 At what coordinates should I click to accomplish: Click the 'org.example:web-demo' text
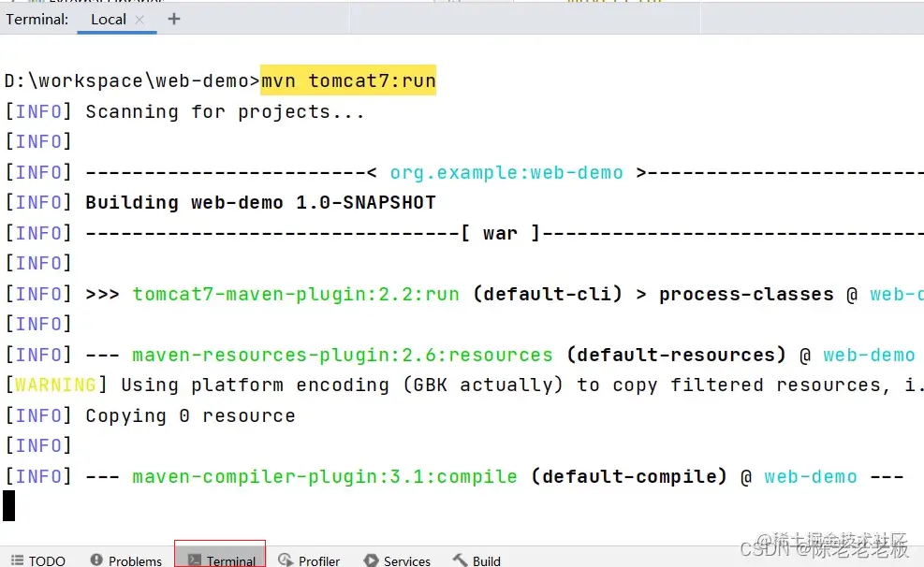pos(506,172)
